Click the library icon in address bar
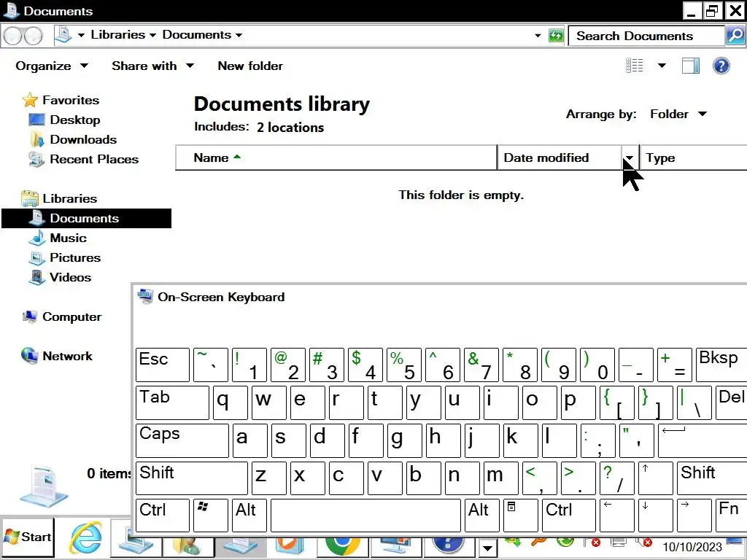This screenshot has width=747, height=560. click(x=63, y=35)
